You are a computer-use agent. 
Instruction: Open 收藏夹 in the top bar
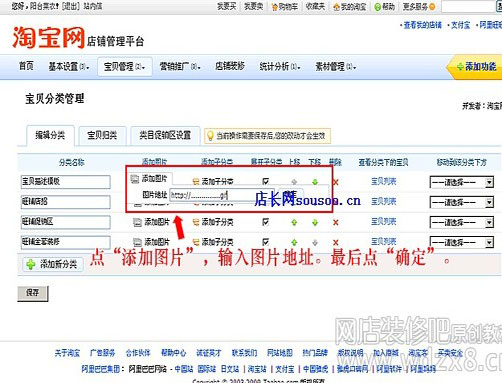pyautogui.click(x=315, y=6)
